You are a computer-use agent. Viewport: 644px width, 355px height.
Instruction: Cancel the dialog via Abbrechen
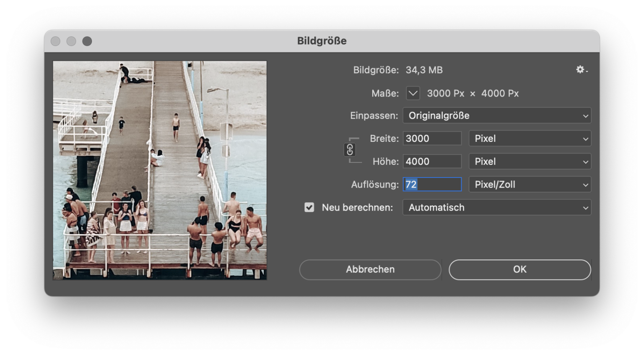coord(370,269)
